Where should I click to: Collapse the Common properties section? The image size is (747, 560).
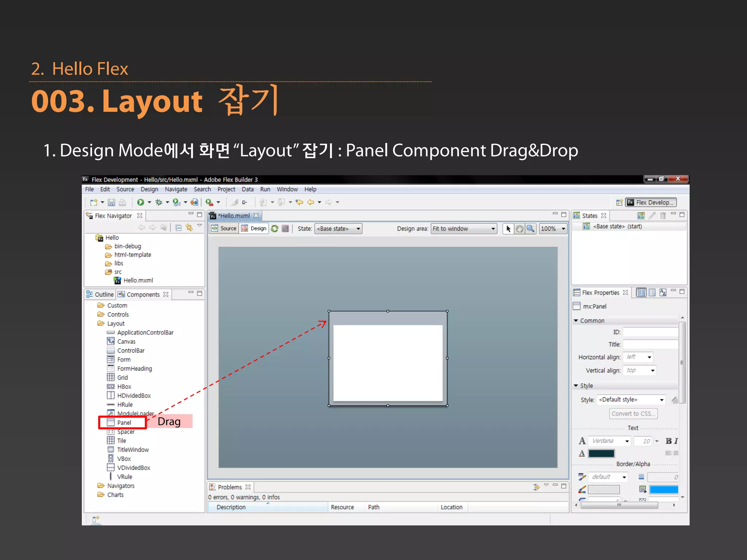point(576,320)
